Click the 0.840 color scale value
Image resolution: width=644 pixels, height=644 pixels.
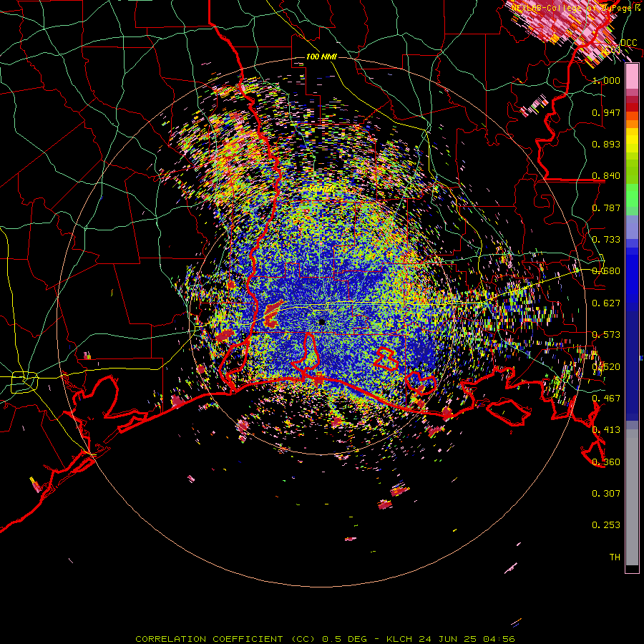click(606, 176)
